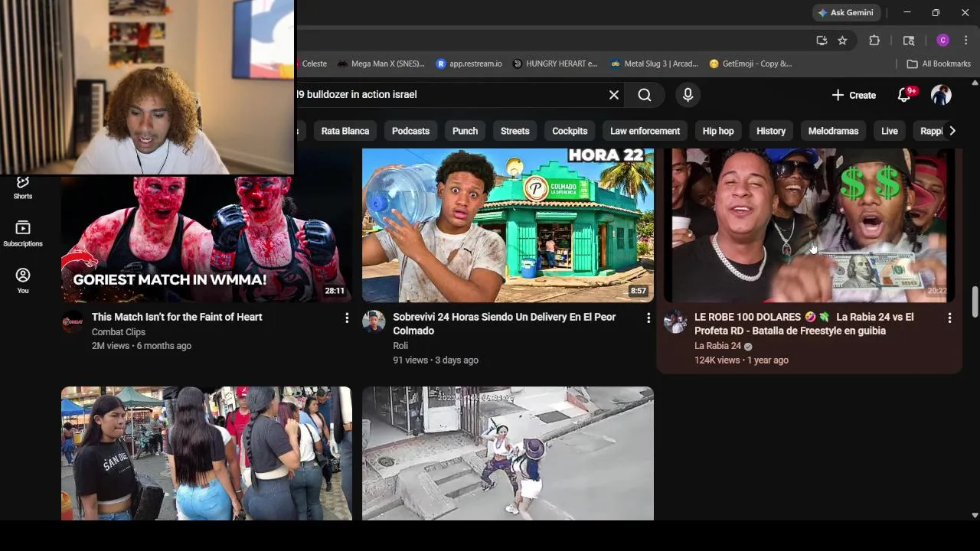Open the All Bookmarks folder
This screenshot has height=551, width=980.
(939, 64)
